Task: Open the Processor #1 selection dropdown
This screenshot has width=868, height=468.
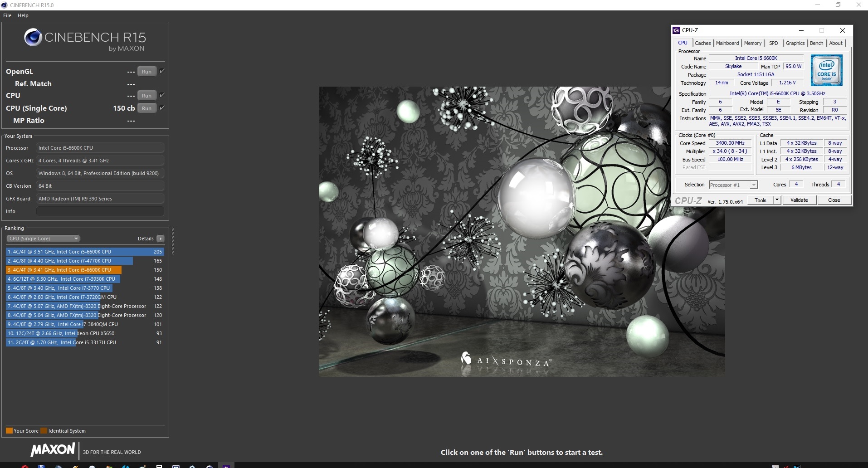Action: 733,185
